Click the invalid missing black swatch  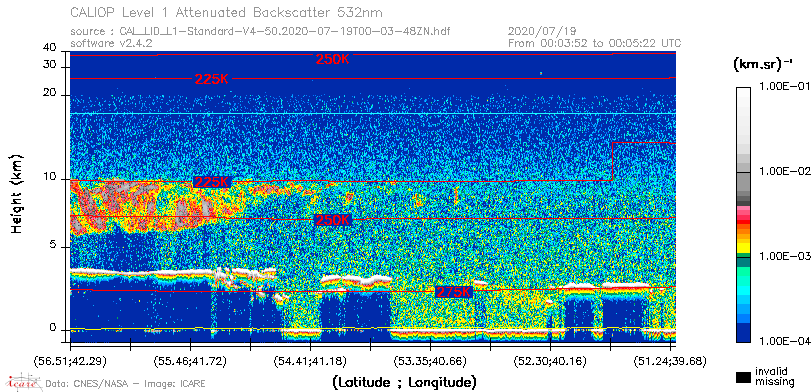click(744, 378)
